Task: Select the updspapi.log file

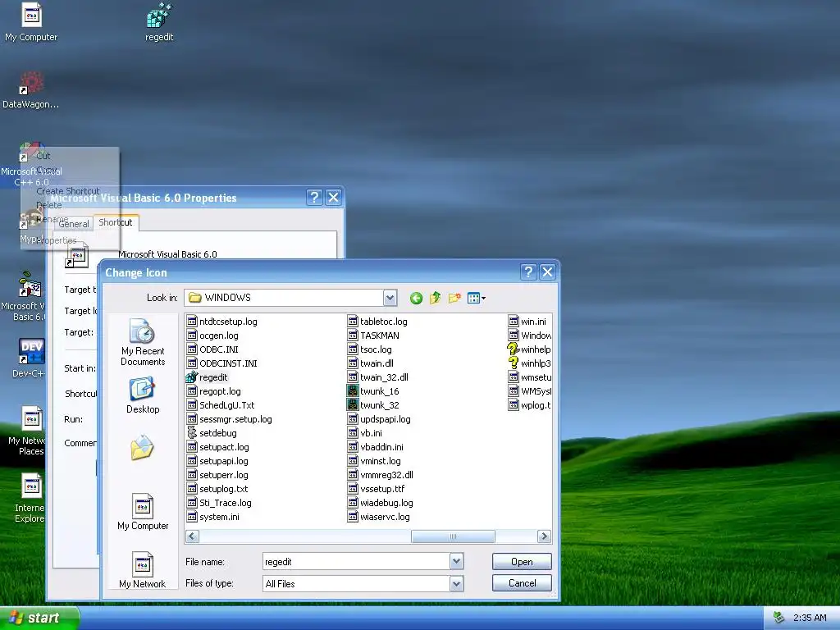Action: 379,419
